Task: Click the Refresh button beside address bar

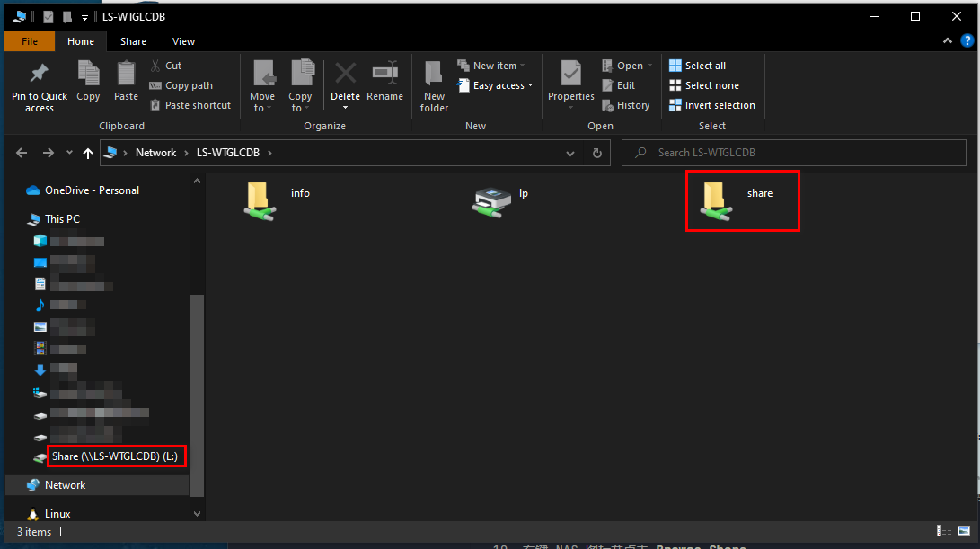Action: 596,153
